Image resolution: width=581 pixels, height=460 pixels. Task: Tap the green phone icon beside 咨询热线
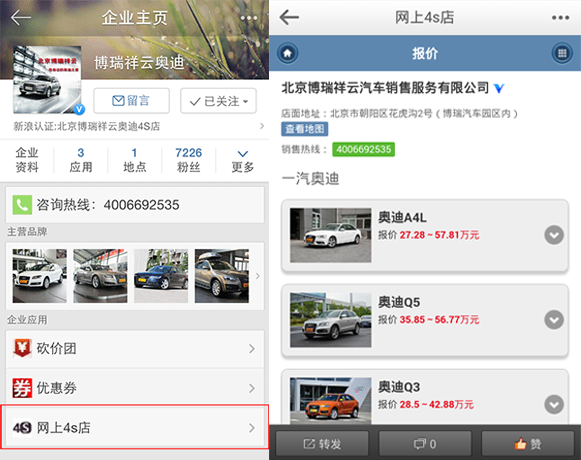tap(22, 205)
